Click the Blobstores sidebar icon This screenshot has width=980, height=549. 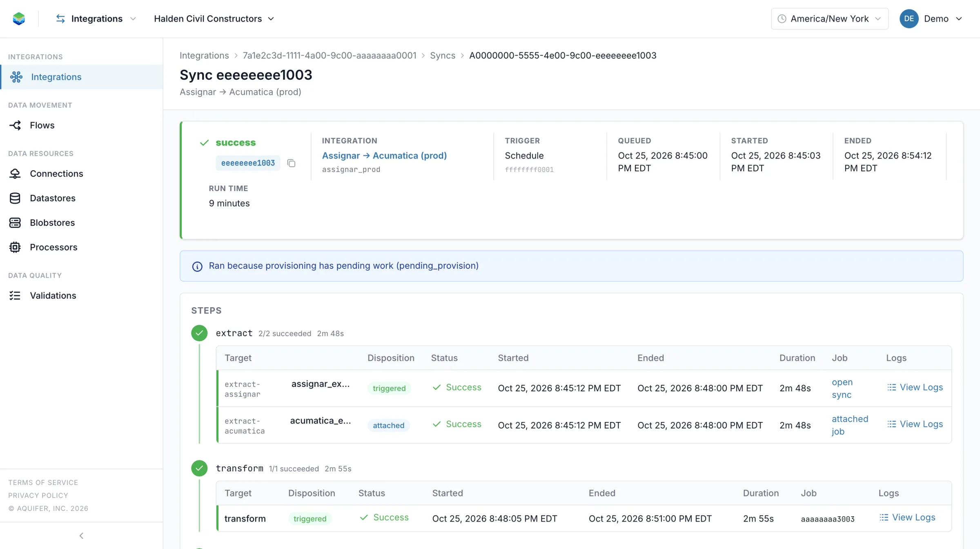pyautogui.click(x=15, y=223)
